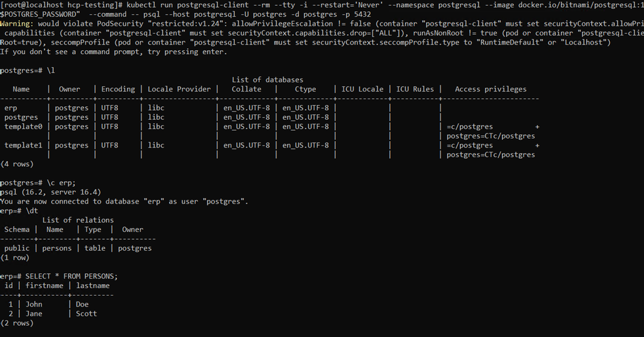
Task: Click the "Schema" column header
Action: click(17, 229)
